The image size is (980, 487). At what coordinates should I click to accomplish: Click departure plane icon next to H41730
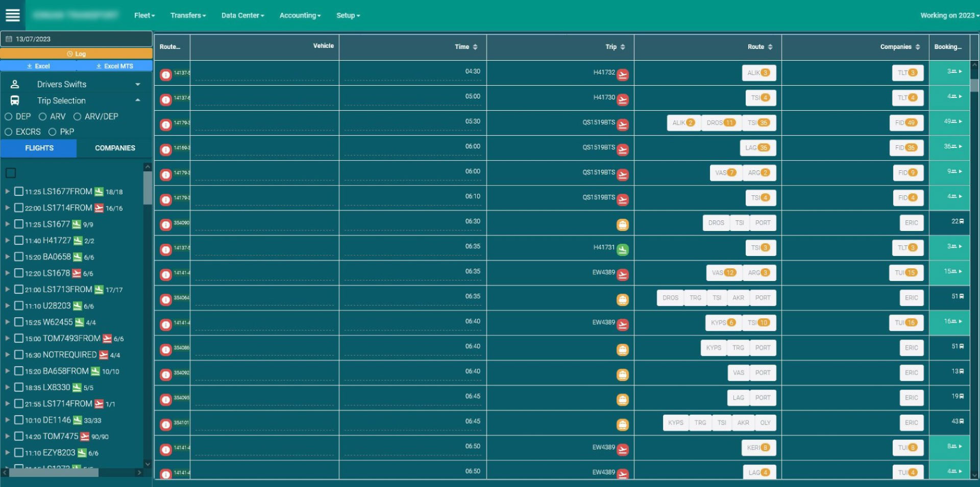[622, 100]
